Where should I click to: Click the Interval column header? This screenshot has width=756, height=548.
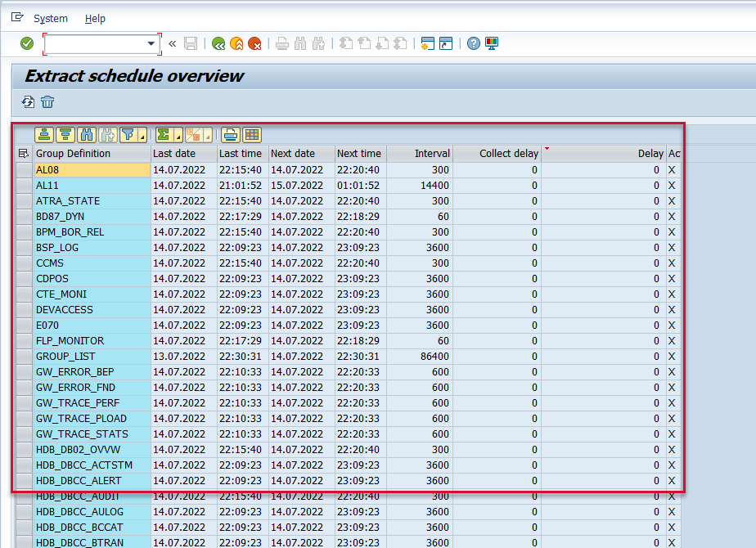[431, 154]
